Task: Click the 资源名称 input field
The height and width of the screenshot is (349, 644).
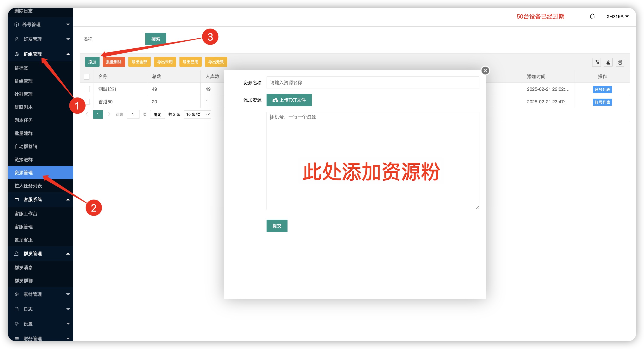Action: point(372,82)
